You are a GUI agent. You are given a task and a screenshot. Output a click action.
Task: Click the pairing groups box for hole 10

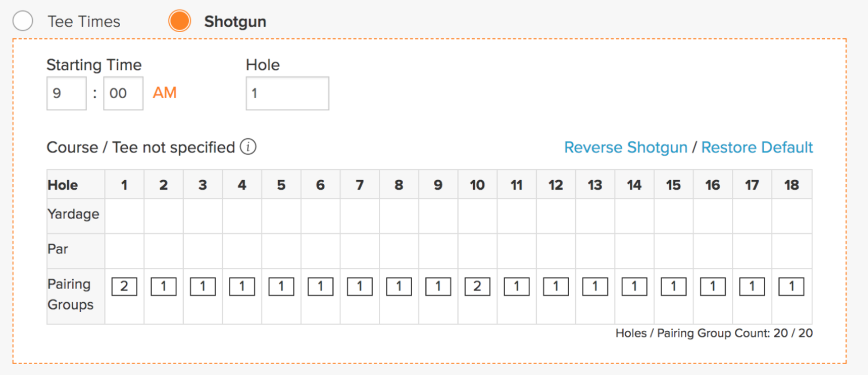coord(478,287)
